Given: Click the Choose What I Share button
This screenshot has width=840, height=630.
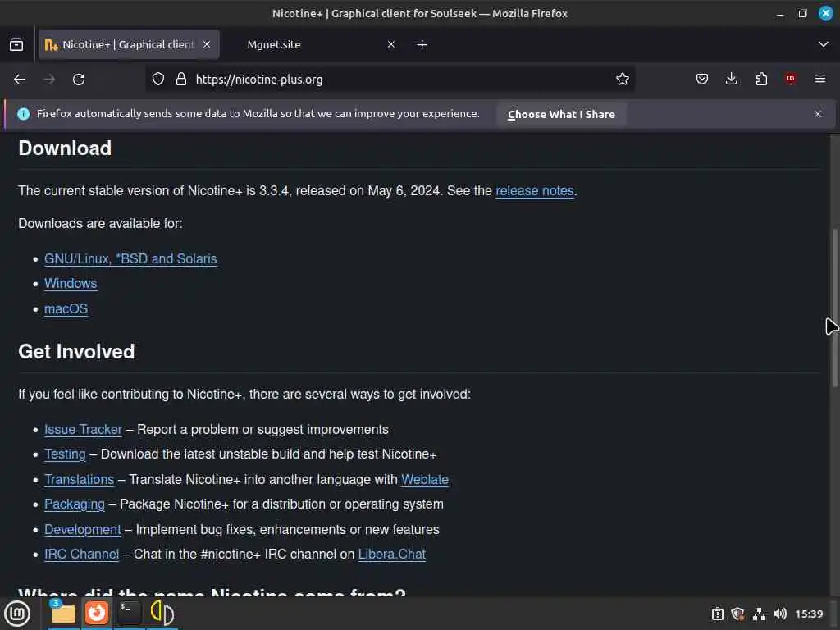Looking at the screenshot, I should pos(561,114).
